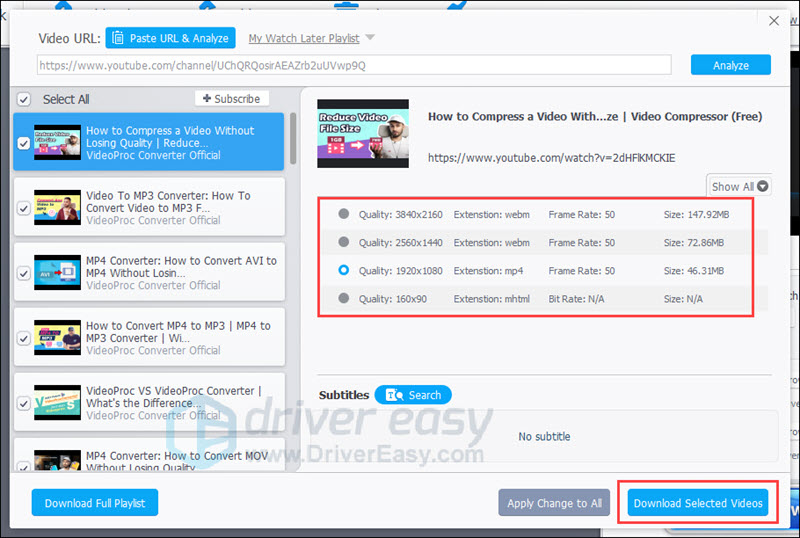Uncheck the MP4 Converter AVI to MP4 video
This screenshot has width=800, height=538.
point(23,273)
